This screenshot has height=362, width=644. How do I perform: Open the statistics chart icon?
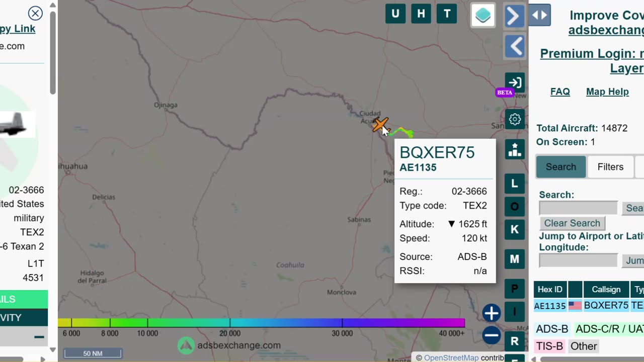pos(515,149)
